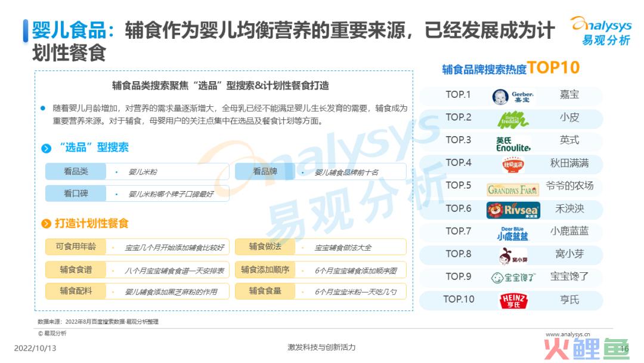
Task: Click the “选品”型搜索 section heading
Action: tap(94, 147)
